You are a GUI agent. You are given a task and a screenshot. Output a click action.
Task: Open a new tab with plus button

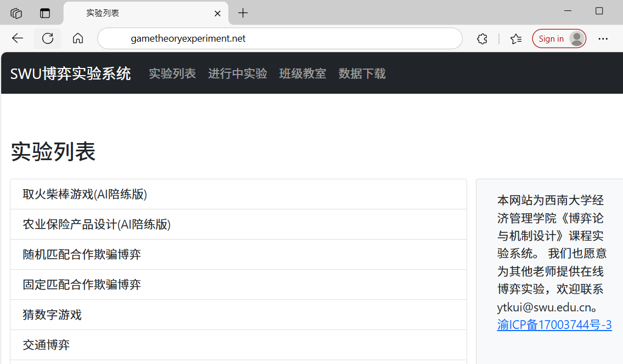(x=243, y=13)
